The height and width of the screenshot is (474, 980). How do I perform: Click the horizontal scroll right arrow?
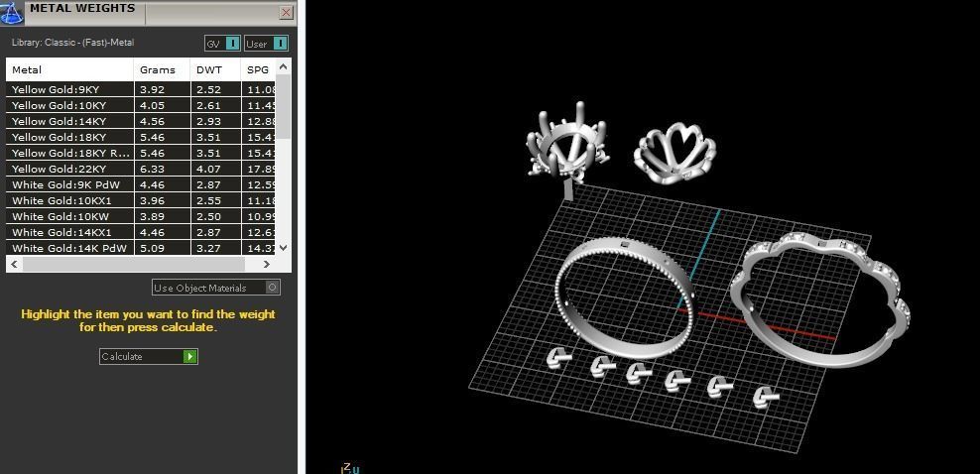tap(266, 264)
